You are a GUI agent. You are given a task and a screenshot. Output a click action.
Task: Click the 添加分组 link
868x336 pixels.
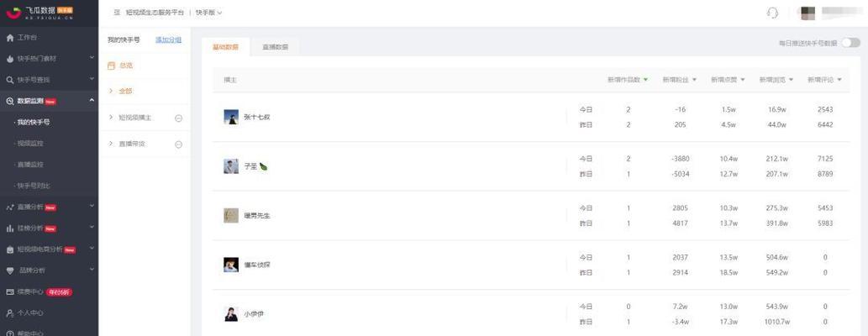pos(168,39)
